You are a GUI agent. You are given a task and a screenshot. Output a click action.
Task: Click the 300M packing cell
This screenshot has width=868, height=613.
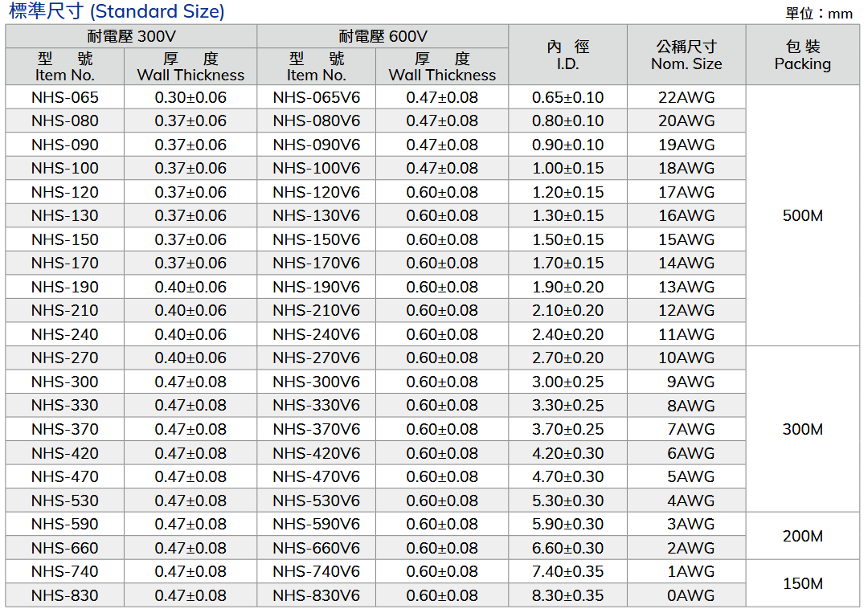tap(802, 429)
